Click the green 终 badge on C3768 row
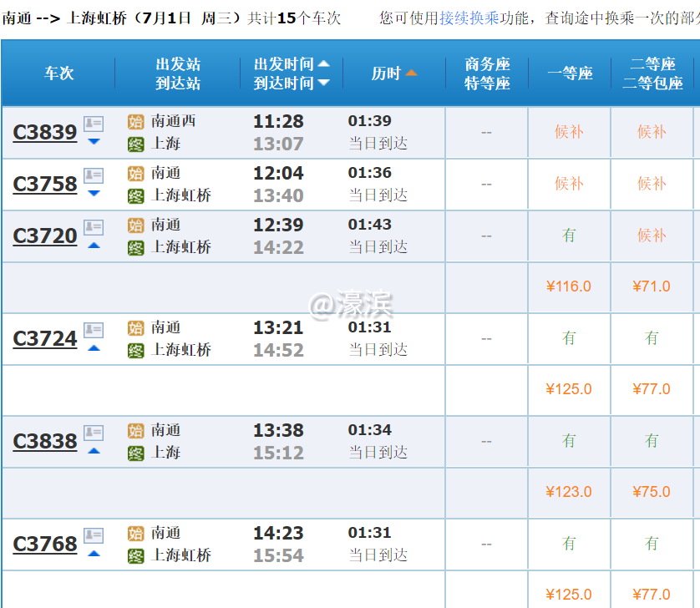 coord(135,555)
